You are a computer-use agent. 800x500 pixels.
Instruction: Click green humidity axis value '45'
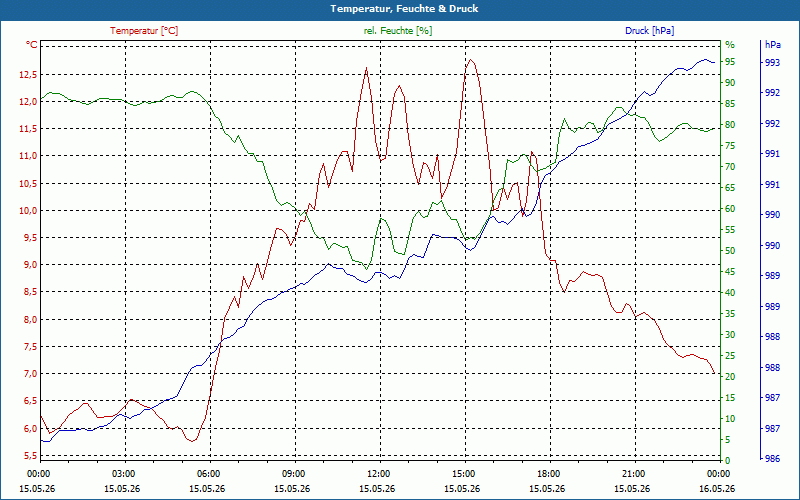(x=730, y=272)
